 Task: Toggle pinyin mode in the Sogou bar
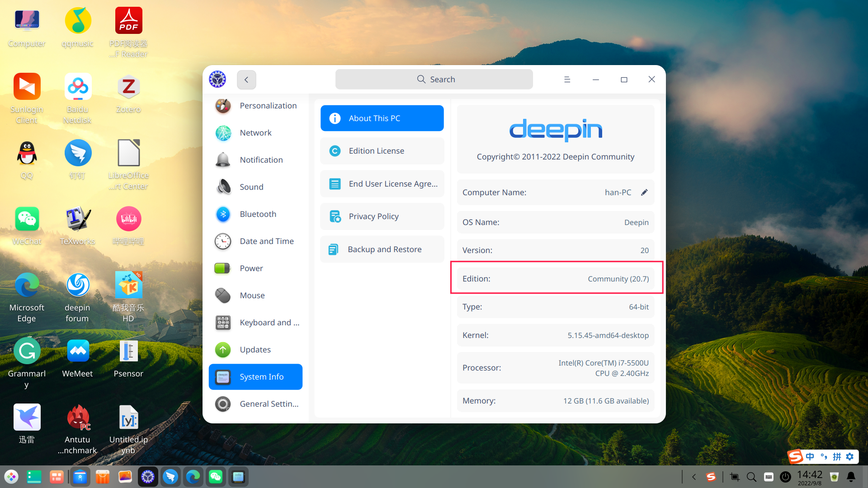tap(837, 457)
